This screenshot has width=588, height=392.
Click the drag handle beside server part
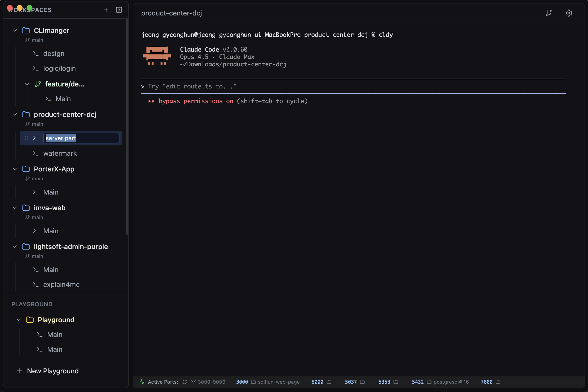pos(26,138)
